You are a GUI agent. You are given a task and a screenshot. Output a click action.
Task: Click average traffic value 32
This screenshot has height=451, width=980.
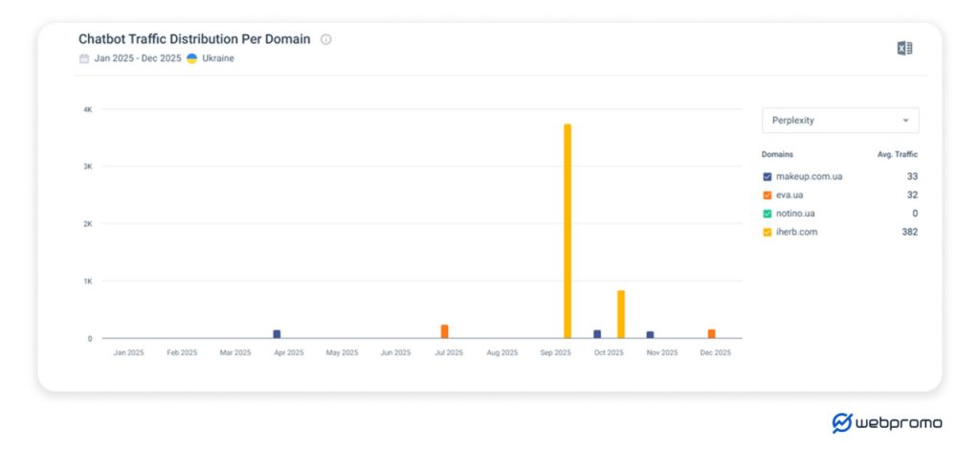click(x=912, y=195)
